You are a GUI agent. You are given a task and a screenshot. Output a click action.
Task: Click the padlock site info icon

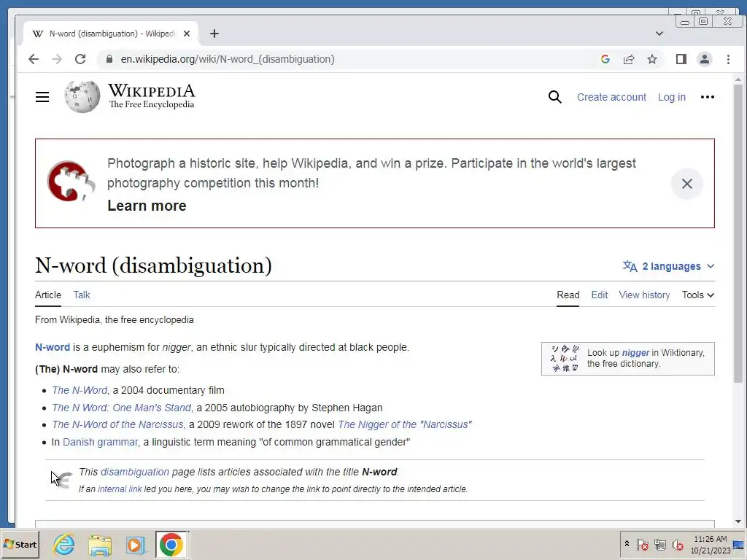click(109, 59)
